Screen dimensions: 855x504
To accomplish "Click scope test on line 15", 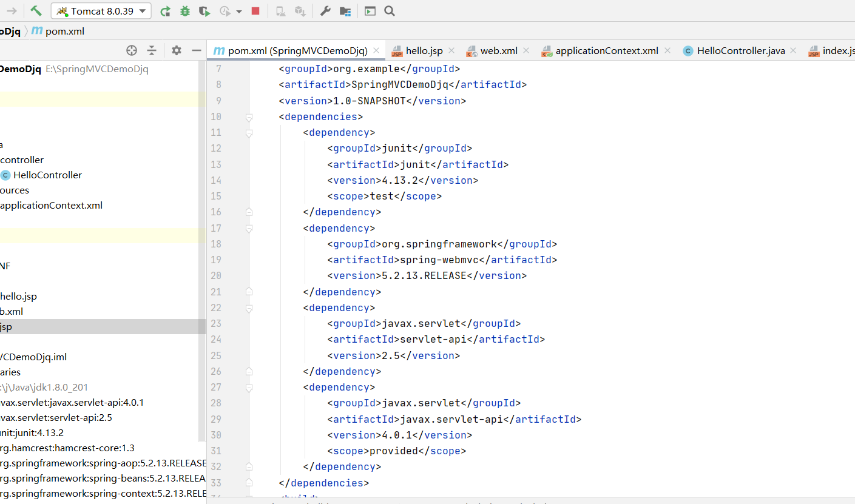I will coord(382,196).
